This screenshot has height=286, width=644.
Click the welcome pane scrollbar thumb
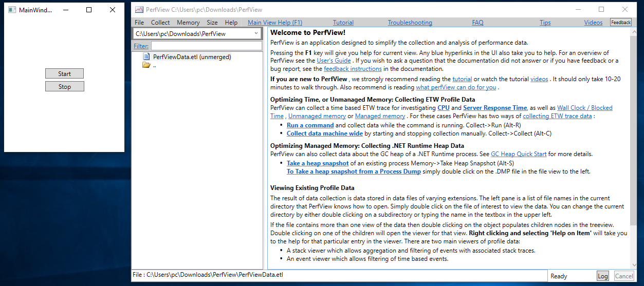coord(634,131)
